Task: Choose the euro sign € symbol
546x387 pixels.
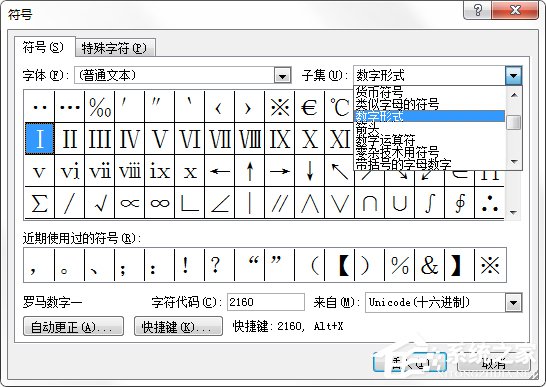Action: pos(310,107)
